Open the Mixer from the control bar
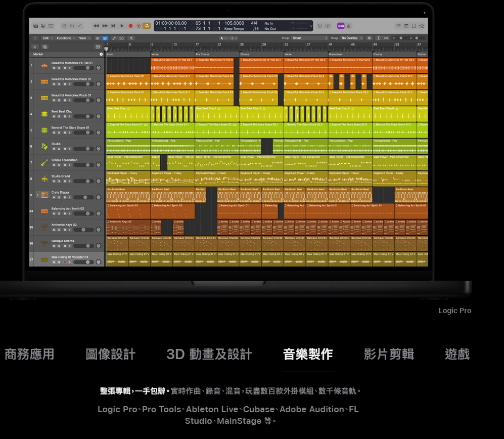This screenshot has width=504, height=439. pos(72,26)
